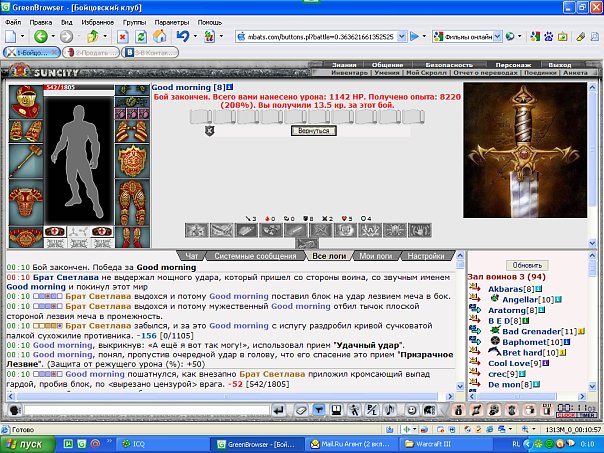
Task: Click the hammer weapon slot
Action: [26, 161]
